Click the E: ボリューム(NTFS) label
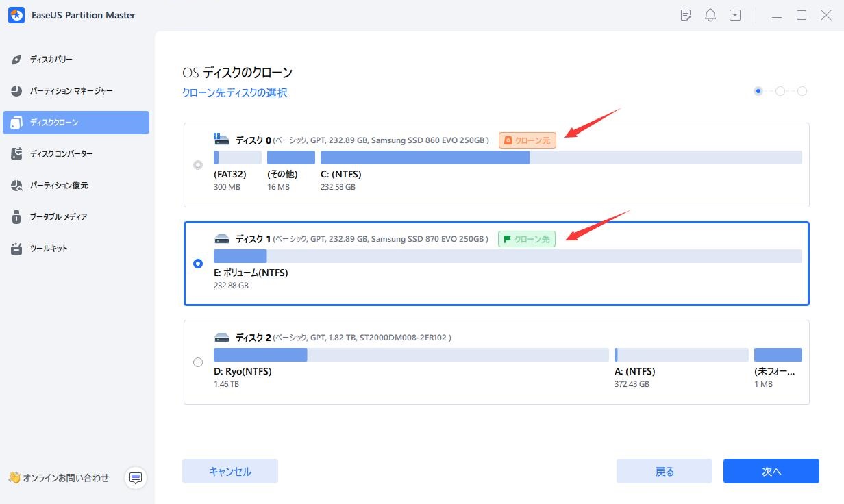This screenshot has width=844, height=504. (251, 273)
